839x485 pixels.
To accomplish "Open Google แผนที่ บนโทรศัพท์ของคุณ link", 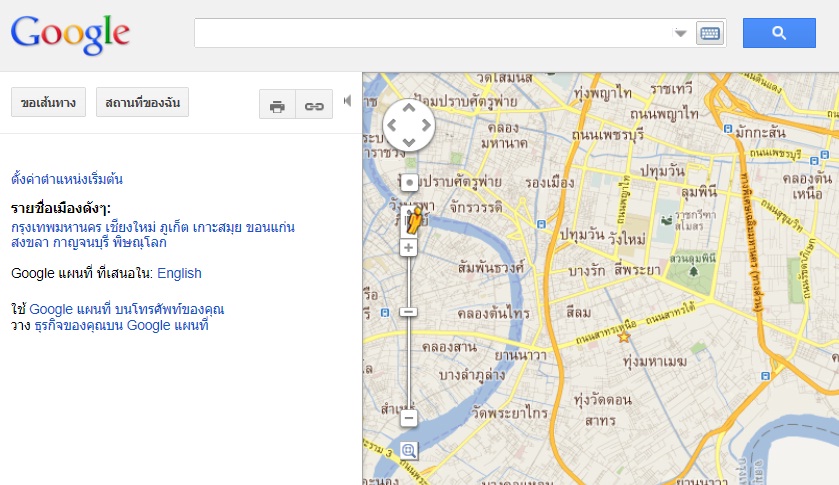I will click(126, 309).
